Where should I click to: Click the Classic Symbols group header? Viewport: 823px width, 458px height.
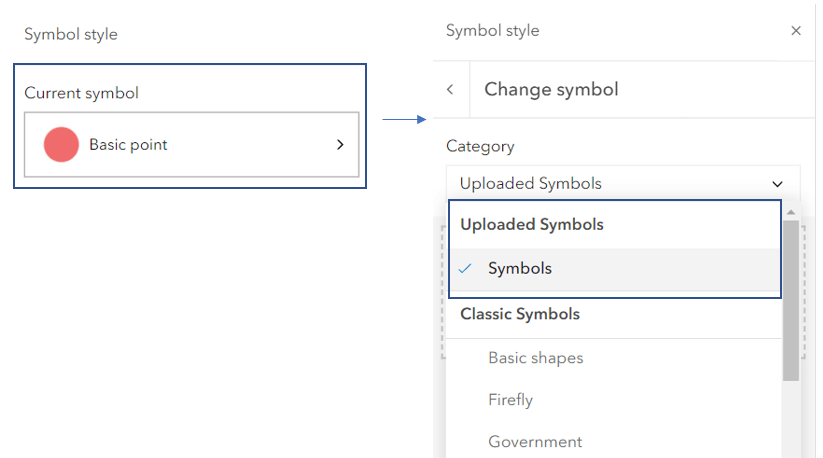coord(519,314)
